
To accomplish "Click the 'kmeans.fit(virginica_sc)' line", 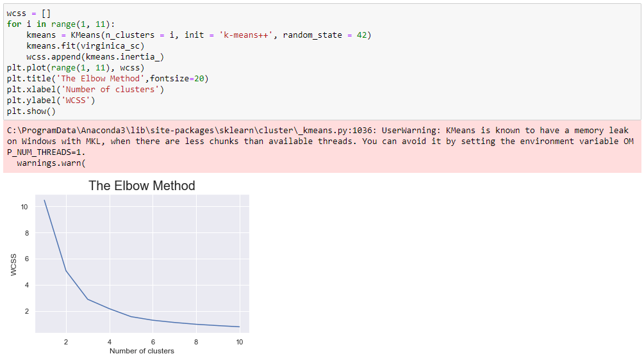I will click(x=85, y=46).
